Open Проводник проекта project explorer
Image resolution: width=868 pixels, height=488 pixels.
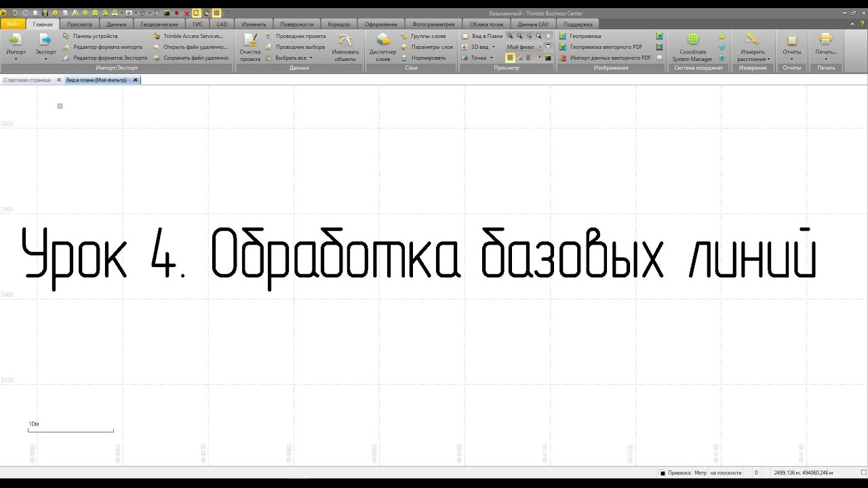point(296,36)
